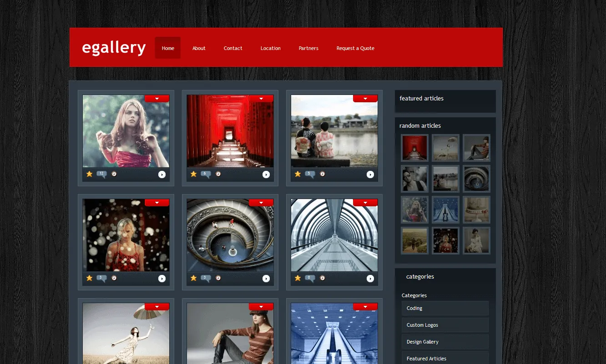Open the comment bubble showing 6 comments
606x364 pixels.
(206, 174)
